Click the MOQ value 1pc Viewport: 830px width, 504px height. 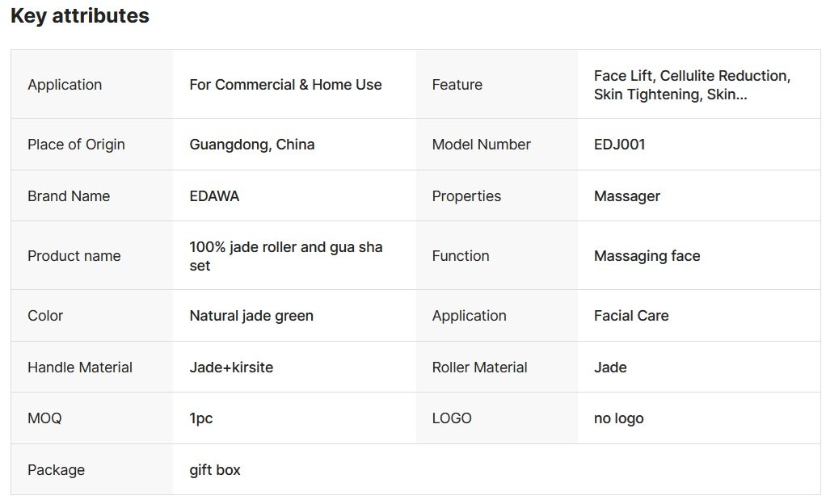pyautogui.click(x=201, y=418)
